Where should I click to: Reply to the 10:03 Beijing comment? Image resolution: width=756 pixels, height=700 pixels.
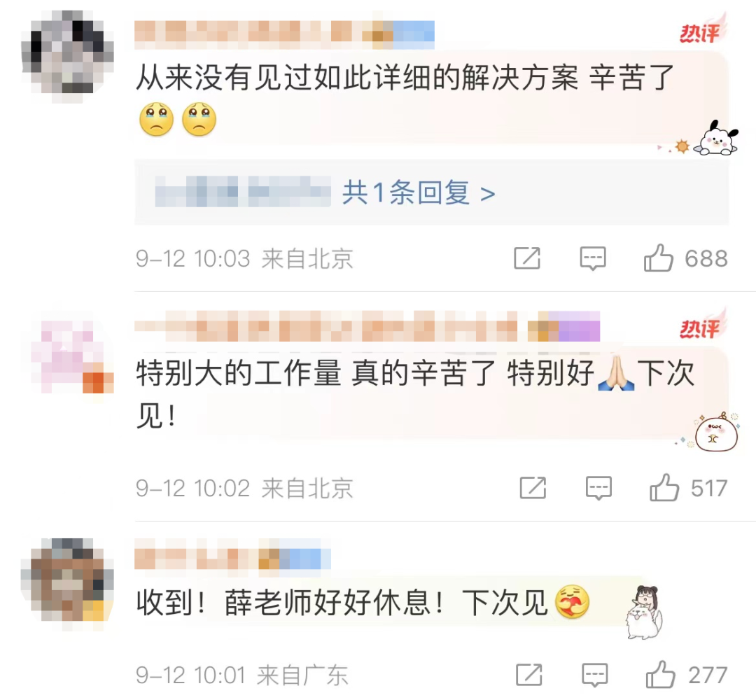[x=593, y=259]
